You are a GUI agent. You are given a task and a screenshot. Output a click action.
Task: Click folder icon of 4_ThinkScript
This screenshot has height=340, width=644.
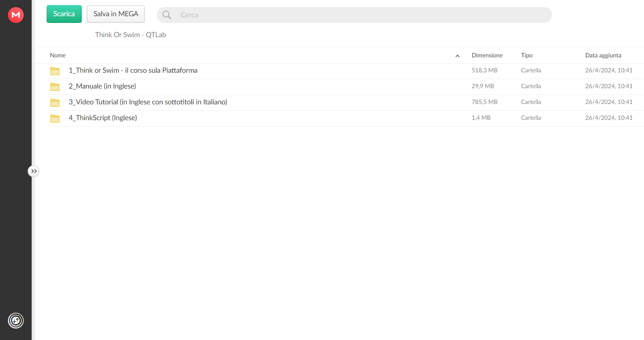[x=55, y=118]
